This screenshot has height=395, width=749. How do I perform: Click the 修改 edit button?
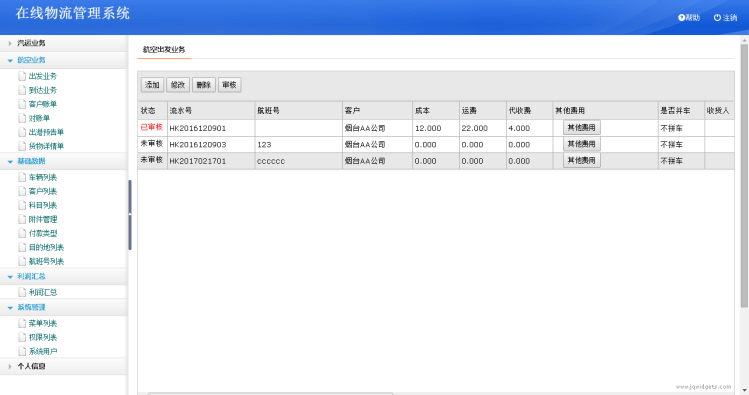[x=178, y=85]
